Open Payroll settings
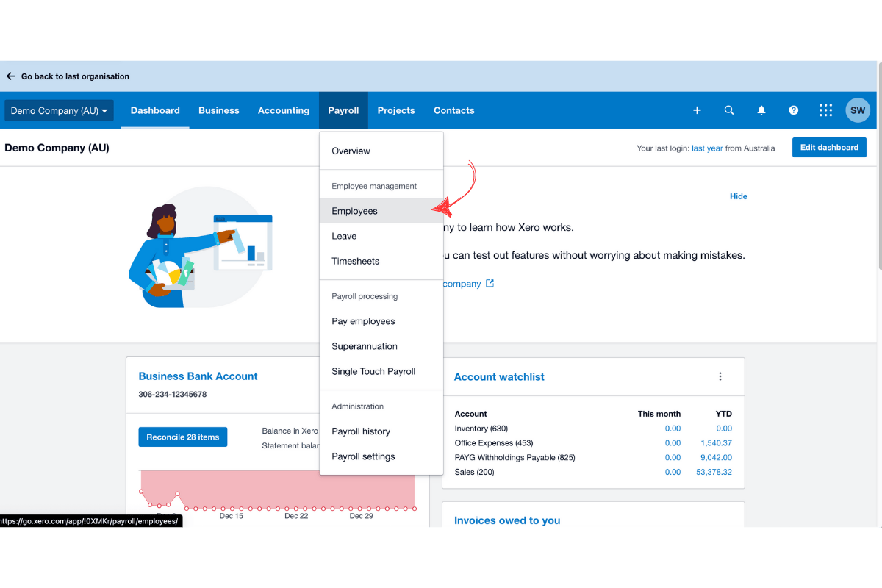 coord(363,456)
